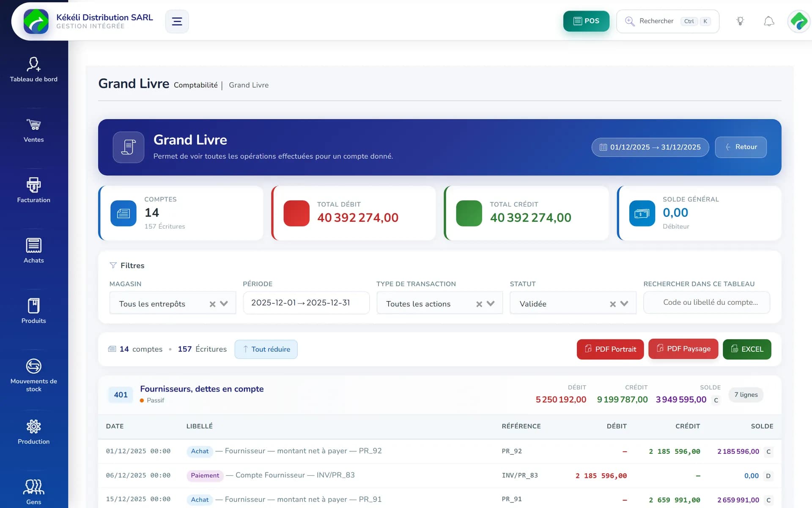Toggle the hamburger menu button
Screen dimensions: 812x508
coord(177,21)
